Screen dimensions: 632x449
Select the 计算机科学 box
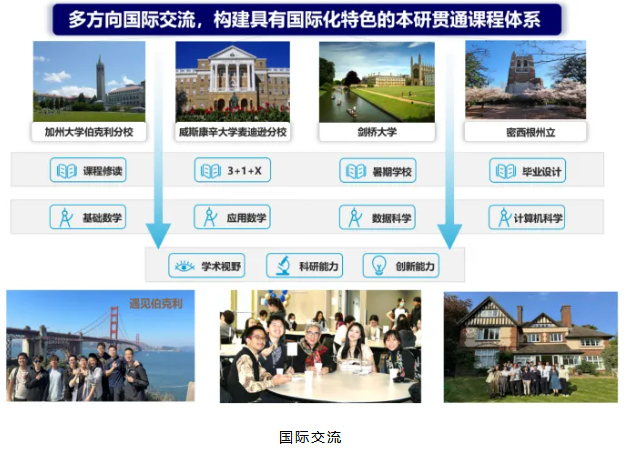(x=529, y=217)
